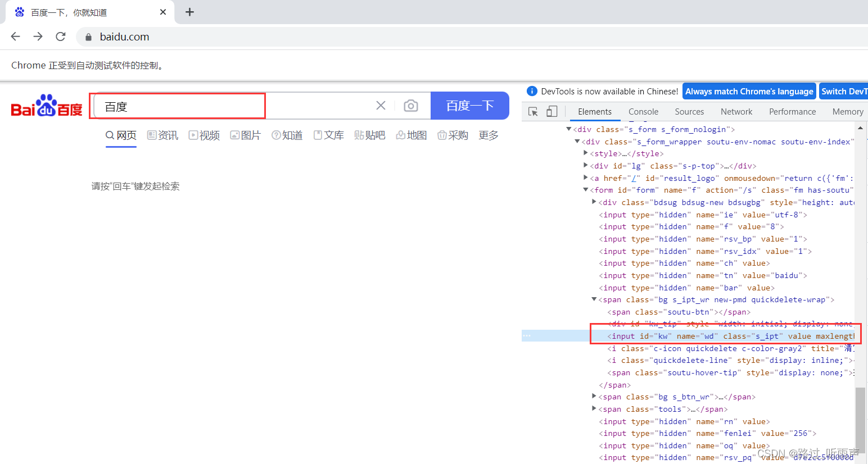
Task: Expand the div id lg node
Action: (x=586, y=166)
